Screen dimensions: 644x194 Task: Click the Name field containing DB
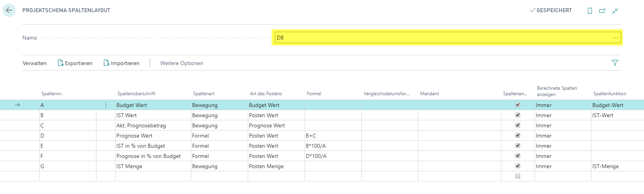pyautogui.click(x=448, y=38)
